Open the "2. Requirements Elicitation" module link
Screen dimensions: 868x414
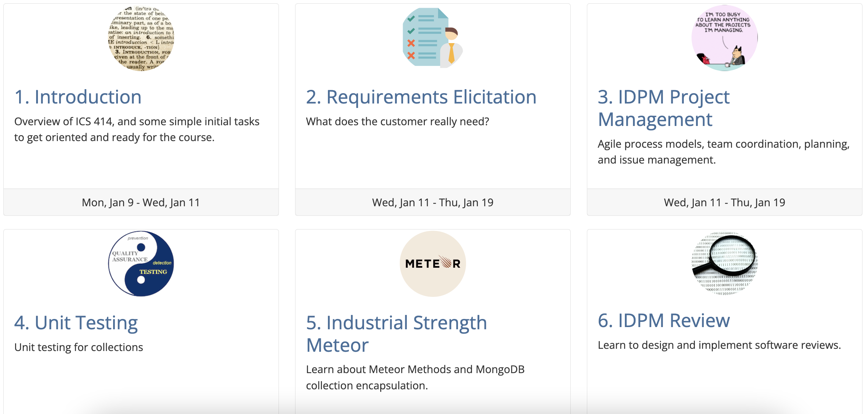pyautogui.click(x=421, y=97)
